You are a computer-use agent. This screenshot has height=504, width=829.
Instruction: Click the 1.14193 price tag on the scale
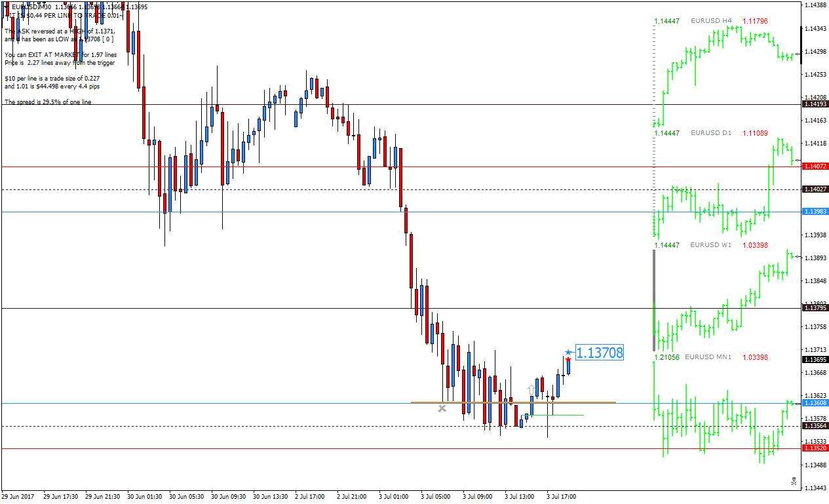(815, 104)
